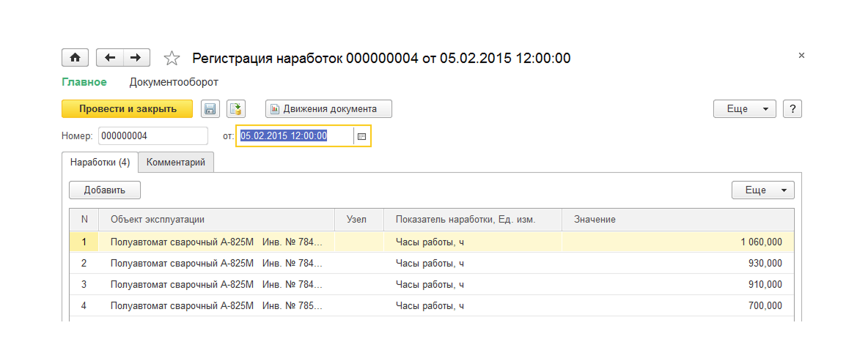Select value cell 700,000
This screenshot has height=361, width=868.
point(678,305)
